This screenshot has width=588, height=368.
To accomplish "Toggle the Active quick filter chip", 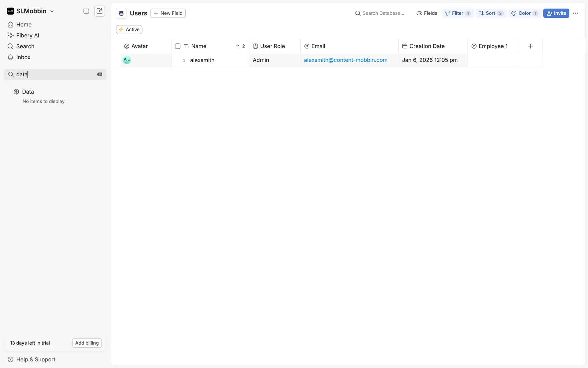I will point(129,29).
